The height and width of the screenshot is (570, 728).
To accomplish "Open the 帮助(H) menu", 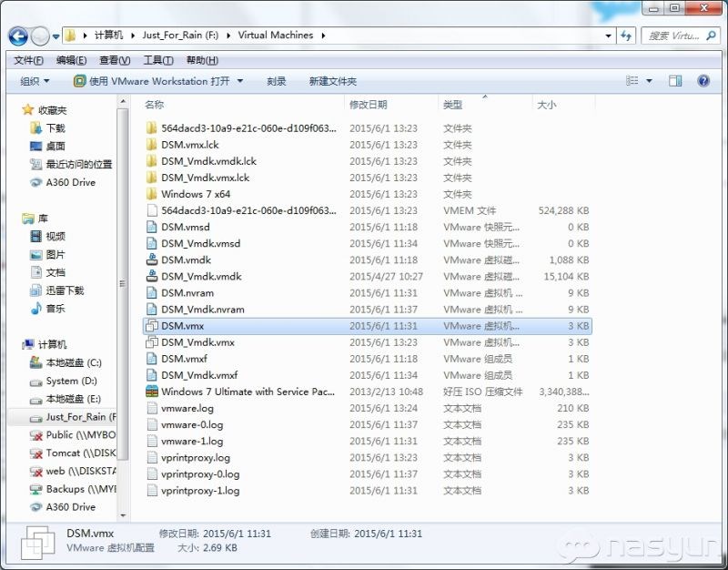I will pos(202,60).
